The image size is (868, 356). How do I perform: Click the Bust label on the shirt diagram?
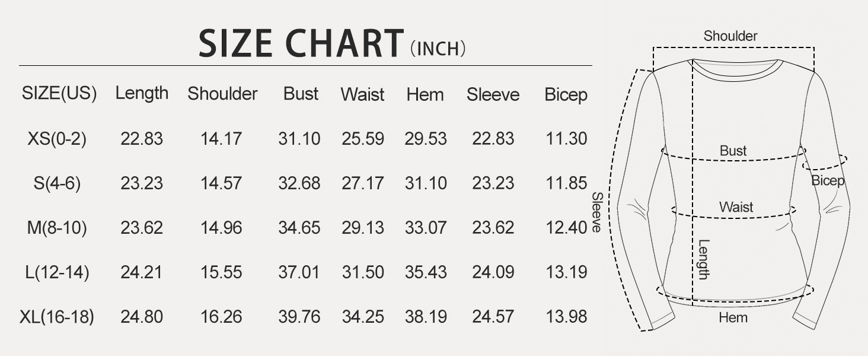click(x=733, y=151)
